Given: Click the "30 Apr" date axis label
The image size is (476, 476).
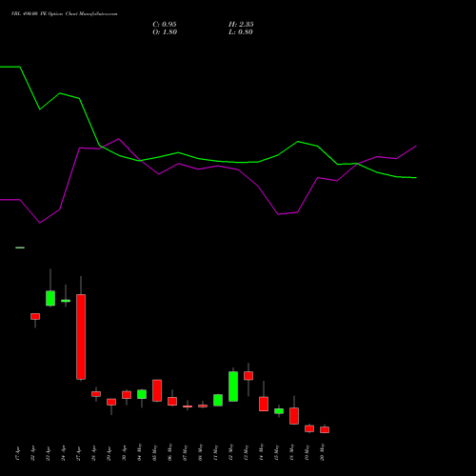Looking at the screenshot, I should [125, 452].
